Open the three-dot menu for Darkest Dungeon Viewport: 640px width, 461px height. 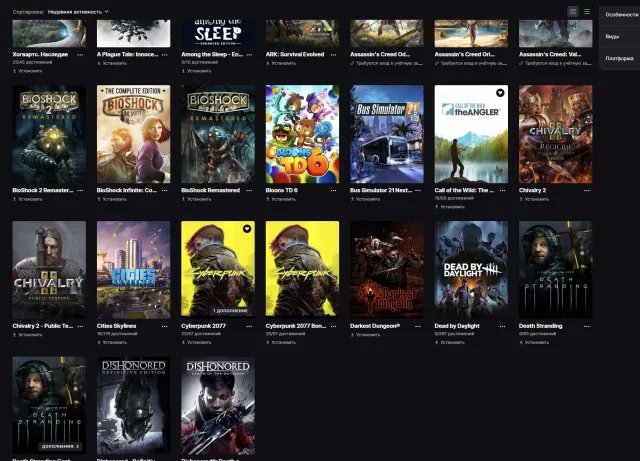pyautogui.click(x=418, y=326)
